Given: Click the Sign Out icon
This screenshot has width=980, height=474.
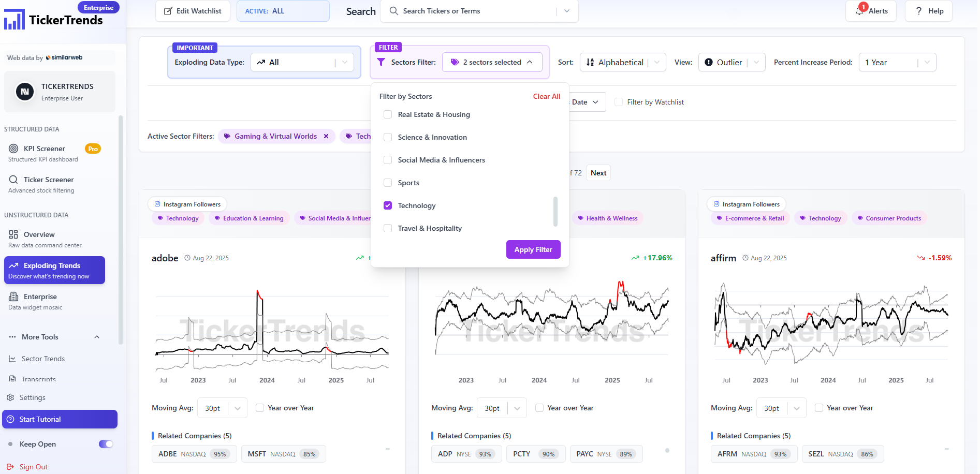Looking at the screenshot, I should coord(10,467).
